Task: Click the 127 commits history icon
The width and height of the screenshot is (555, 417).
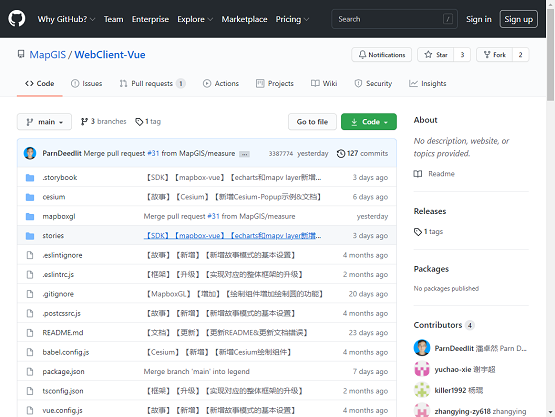Action: click(341, 154)
